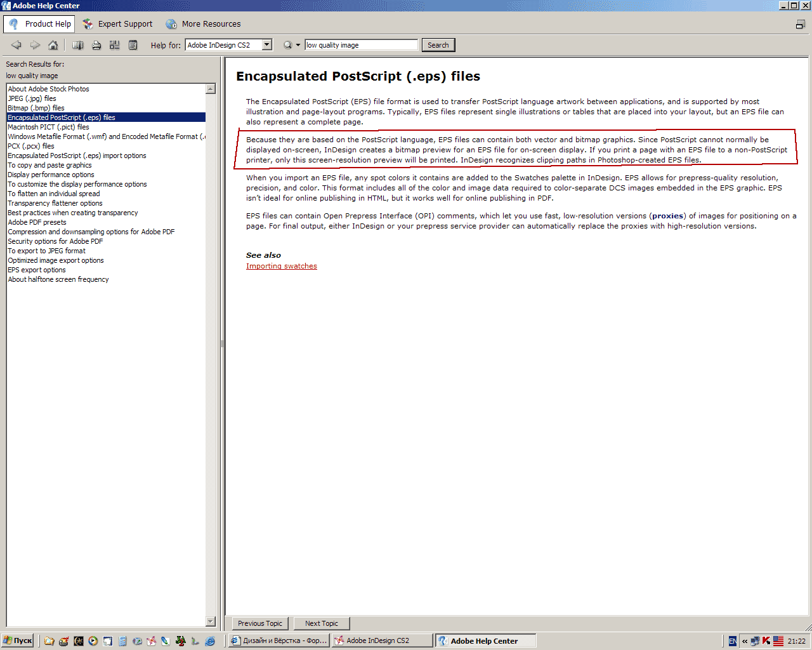This screenshot has width=812, height=650.
Task: Launch Internet Explorer from quick launch
Action: 210,641
